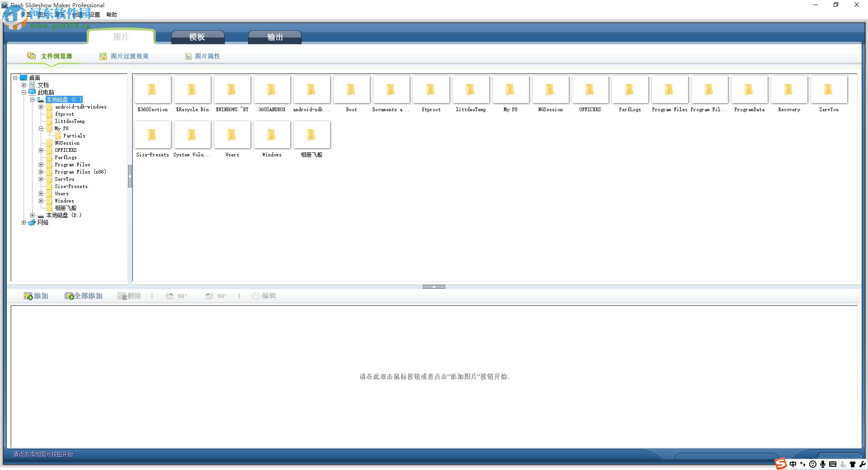The image size is (868, 470).
Task: Toggle Sogou punctuation mode icon
Action: 802,464
